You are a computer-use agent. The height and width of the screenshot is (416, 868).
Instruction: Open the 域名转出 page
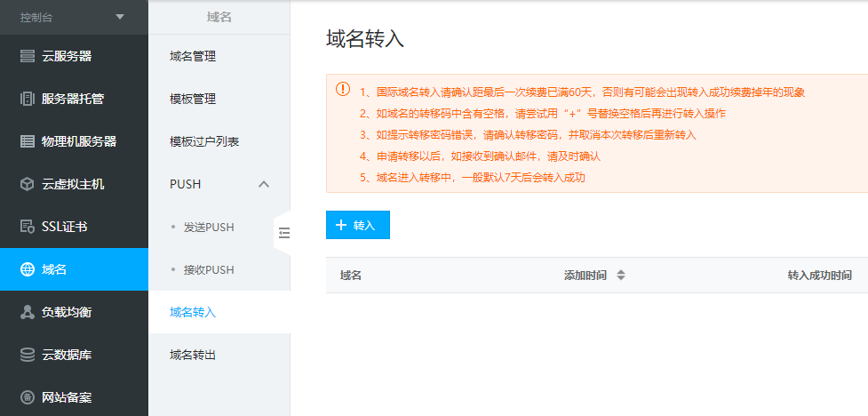coord(193,355)
